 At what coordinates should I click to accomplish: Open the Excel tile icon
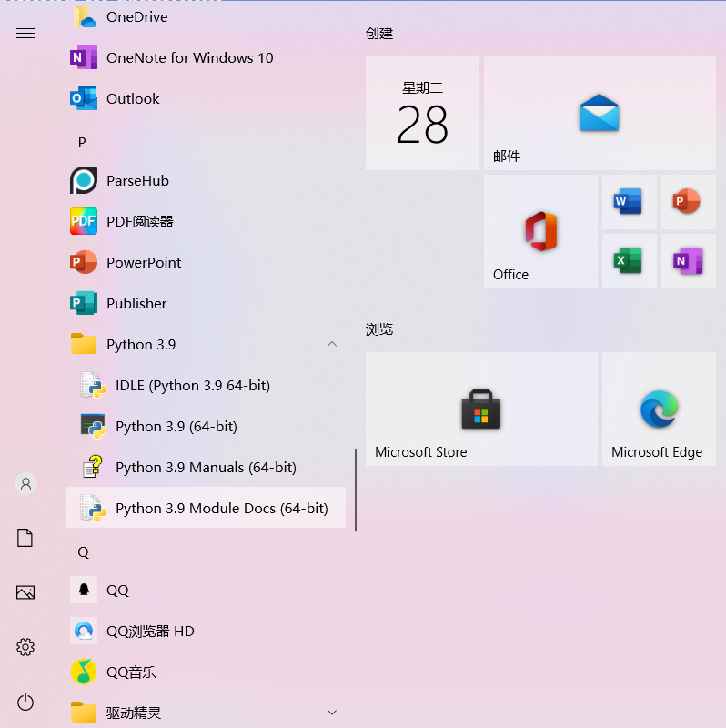point(629,261)
